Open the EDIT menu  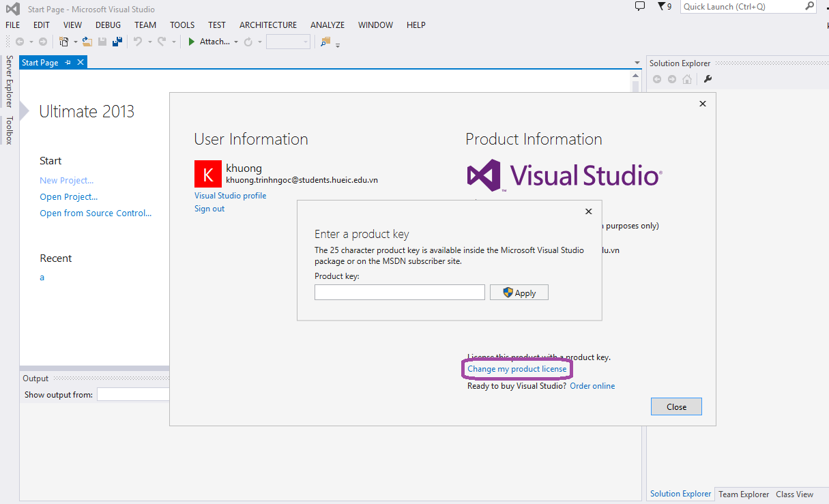pyautogui.click(x=42, y=25)
